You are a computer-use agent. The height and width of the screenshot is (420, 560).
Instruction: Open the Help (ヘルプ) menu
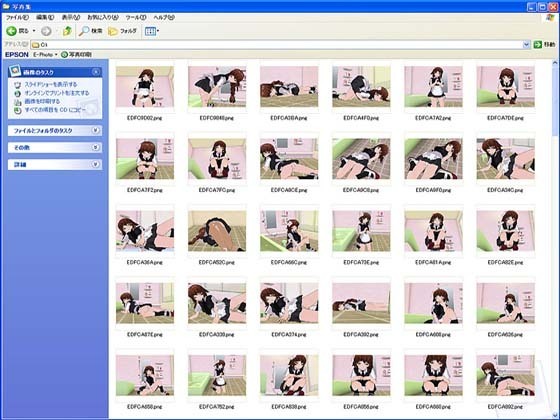pyautogui.click(x=164, y=17)
